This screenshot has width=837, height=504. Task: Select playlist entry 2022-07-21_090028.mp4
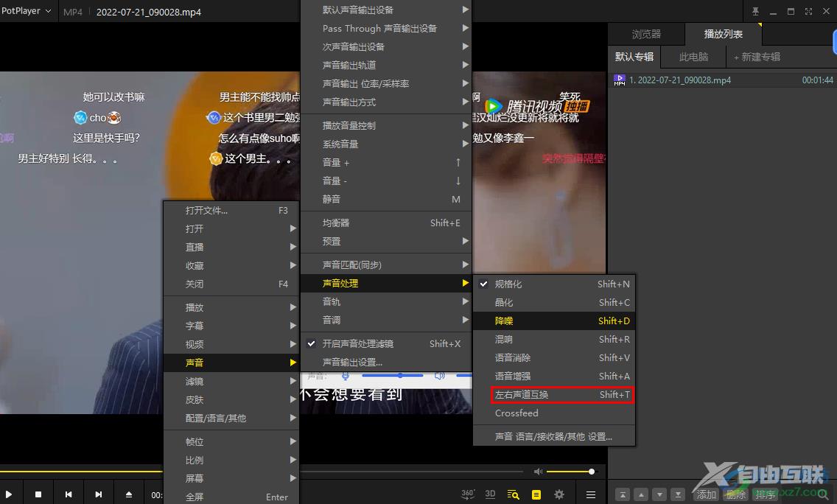(724, 80)
